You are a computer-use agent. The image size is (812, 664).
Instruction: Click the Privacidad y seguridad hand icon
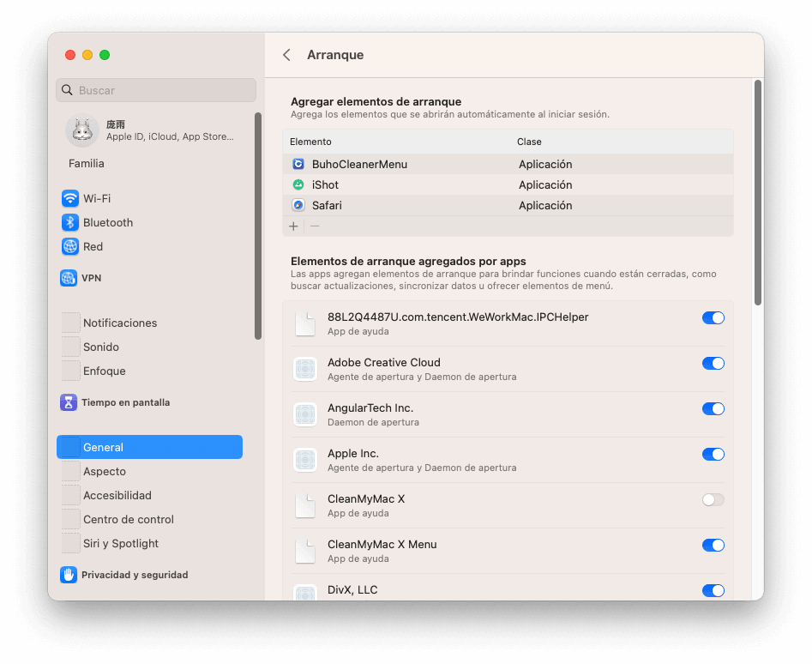click(69, 575)
